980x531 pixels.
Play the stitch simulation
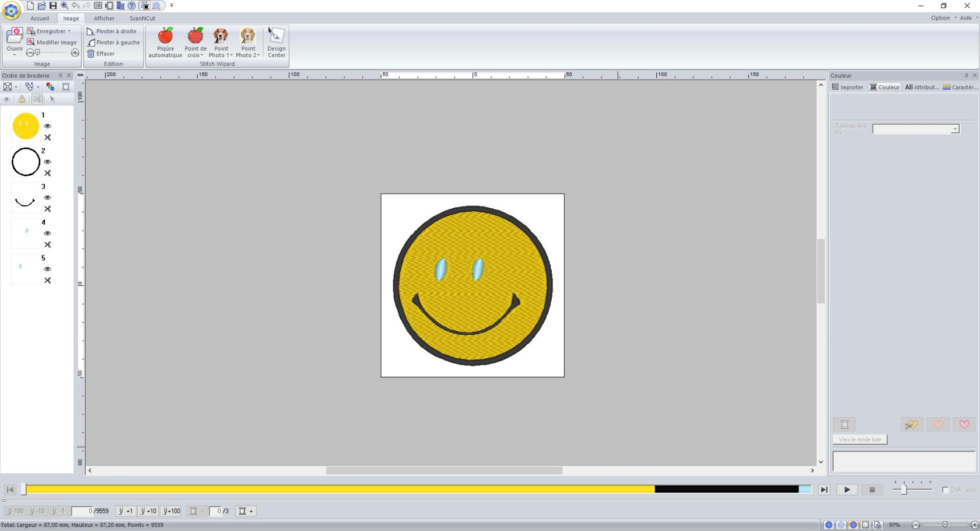[x=847, y=490]
